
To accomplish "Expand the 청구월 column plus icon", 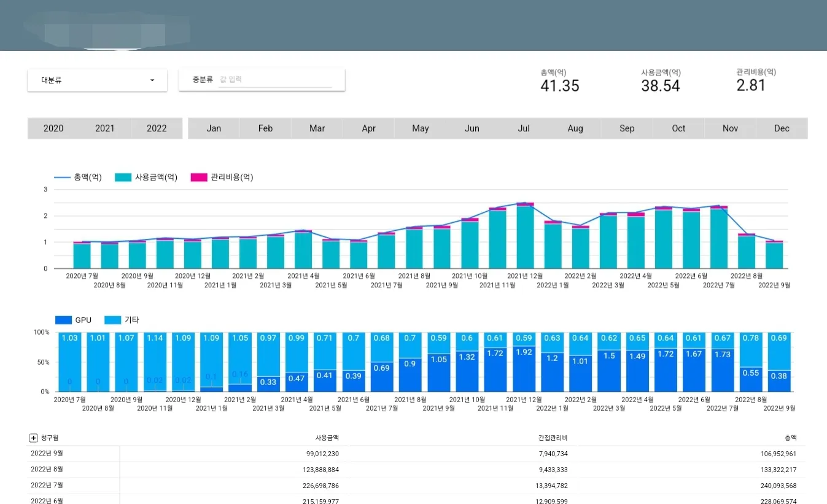I will pos(34,438).
